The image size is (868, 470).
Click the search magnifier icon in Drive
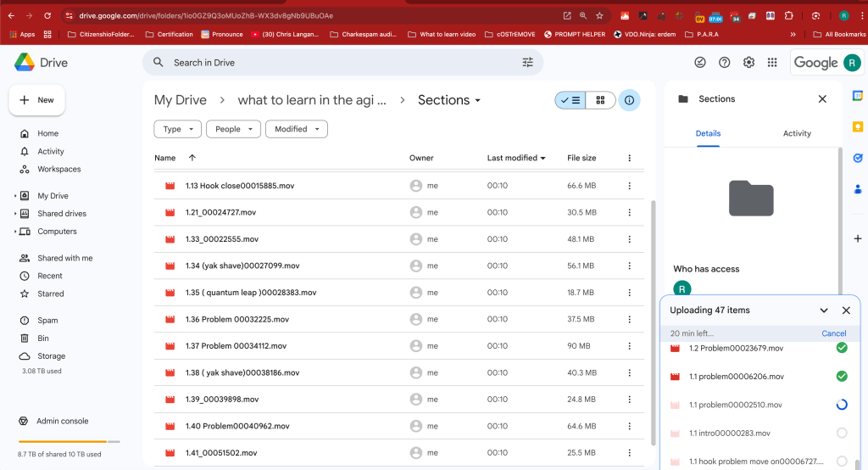click(159, 63)
